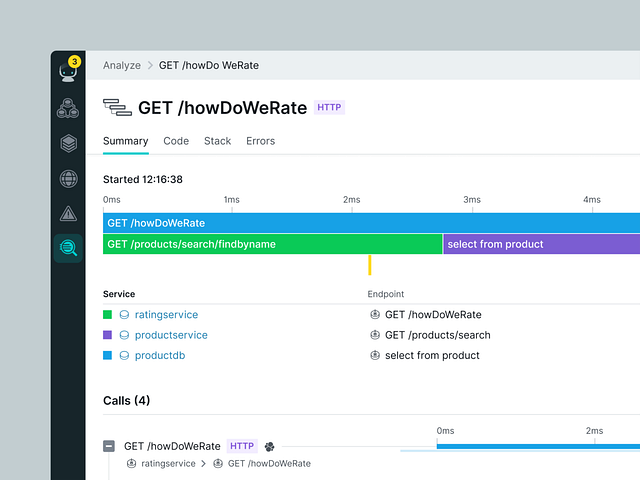The width and height of the screenshot is (640, 480).
Task: Open the Errors tab
Action: (x=260, y=141)
